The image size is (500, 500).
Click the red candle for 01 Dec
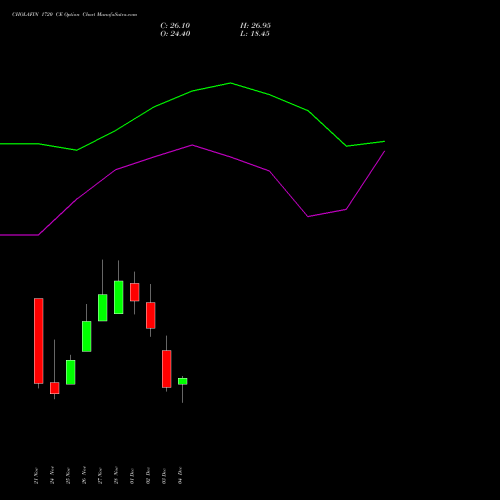tap(135, 292)
